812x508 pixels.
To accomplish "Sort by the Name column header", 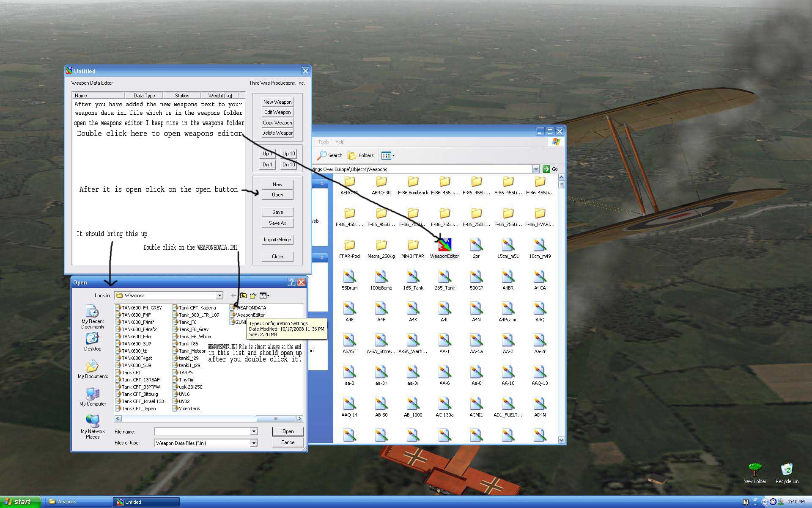I will coord(99,96).
